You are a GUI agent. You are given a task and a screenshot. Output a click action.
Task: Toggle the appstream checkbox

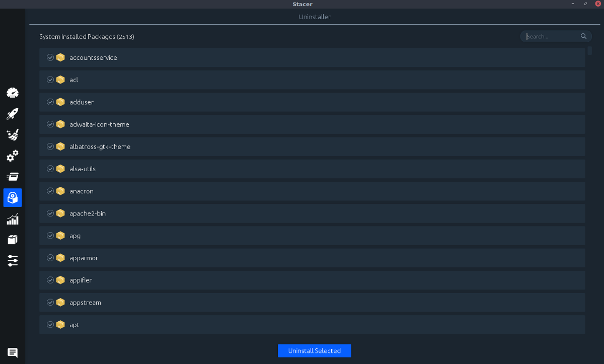click(50, 302)
